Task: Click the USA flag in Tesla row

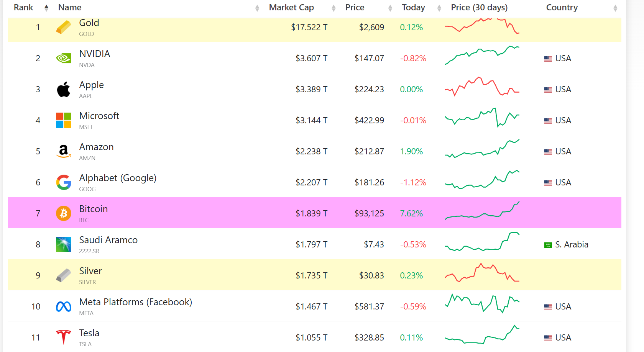Action: point(548,338)
